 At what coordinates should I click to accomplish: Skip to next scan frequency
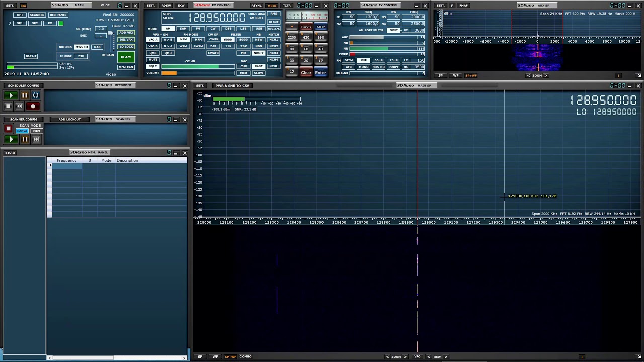point(36,139)
